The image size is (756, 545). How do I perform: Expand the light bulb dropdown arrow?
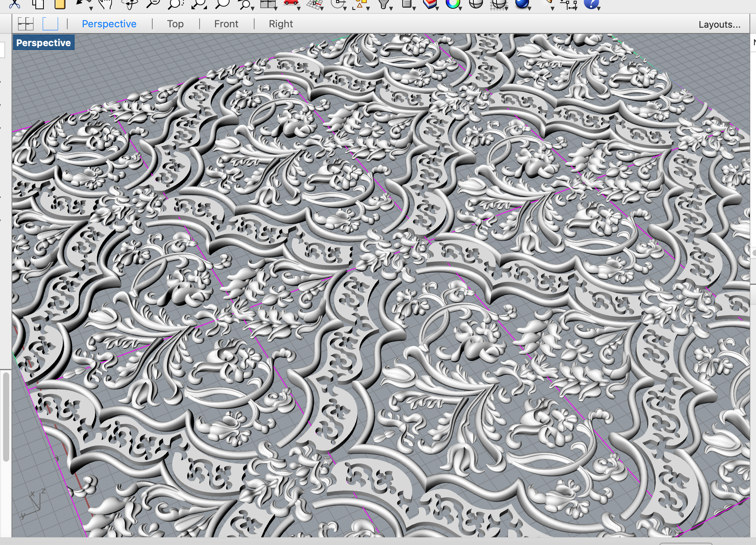click(x=391, y=8)
